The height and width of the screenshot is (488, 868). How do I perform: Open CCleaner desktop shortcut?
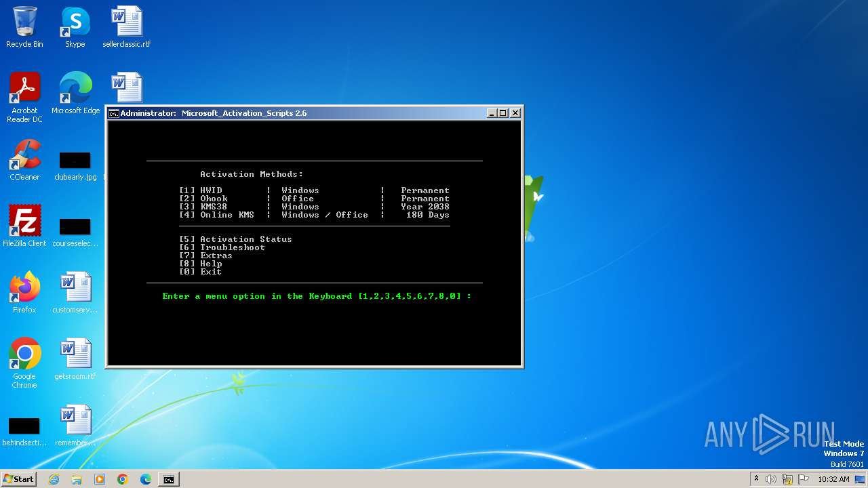pos(24,159)
